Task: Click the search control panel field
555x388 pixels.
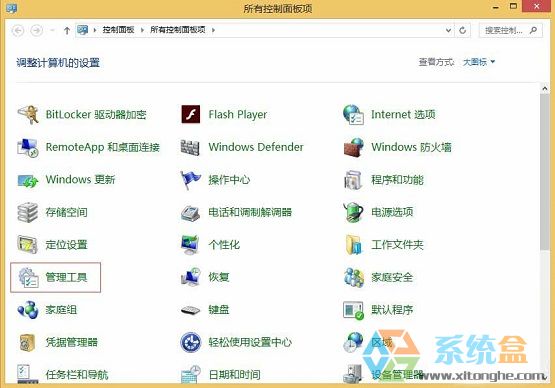Action: (x=510, y=30)
